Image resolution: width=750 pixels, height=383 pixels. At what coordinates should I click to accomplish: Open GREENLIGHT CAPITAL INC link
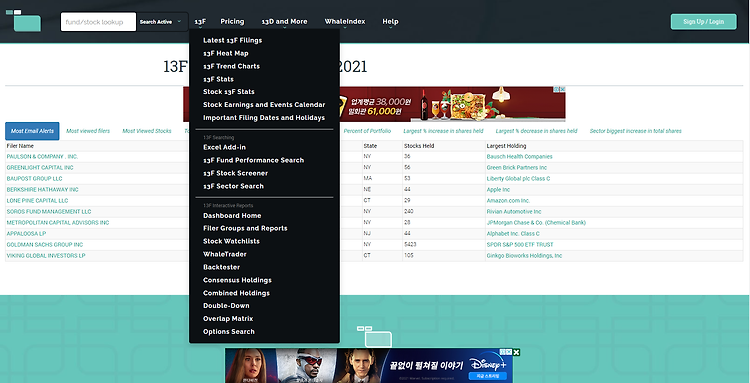(x=40, y=167)
